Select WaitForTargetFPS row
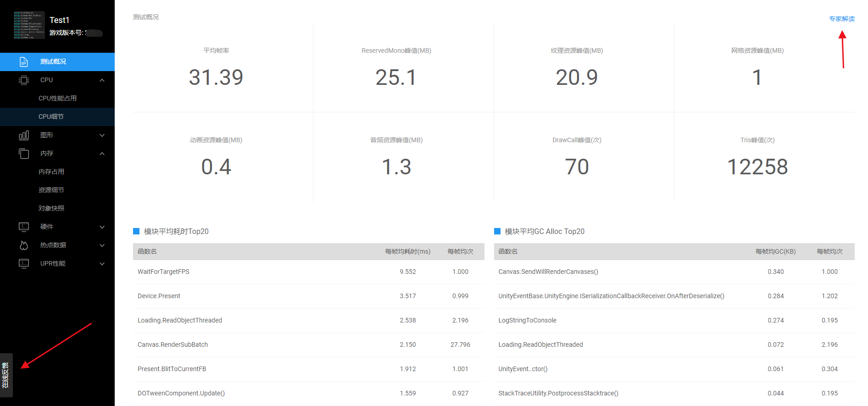The width and height of the screenshot is (868, 406). [309, 272]
